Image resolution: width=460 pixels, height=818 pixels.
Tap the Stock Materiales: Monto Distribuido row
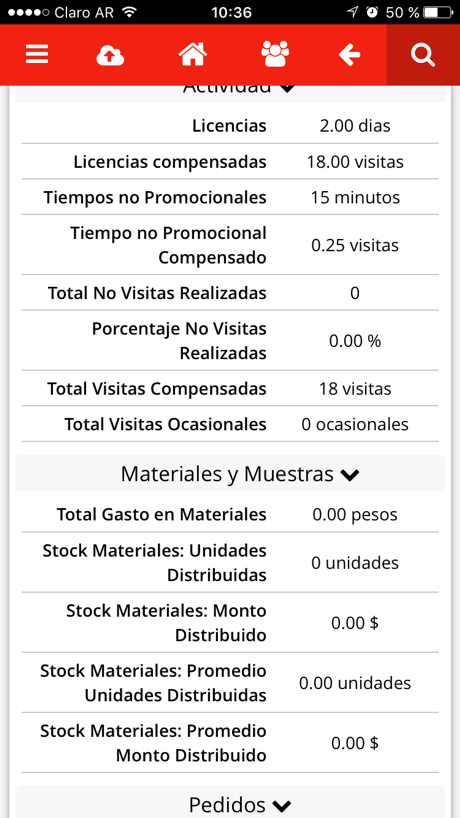point(230,622)
